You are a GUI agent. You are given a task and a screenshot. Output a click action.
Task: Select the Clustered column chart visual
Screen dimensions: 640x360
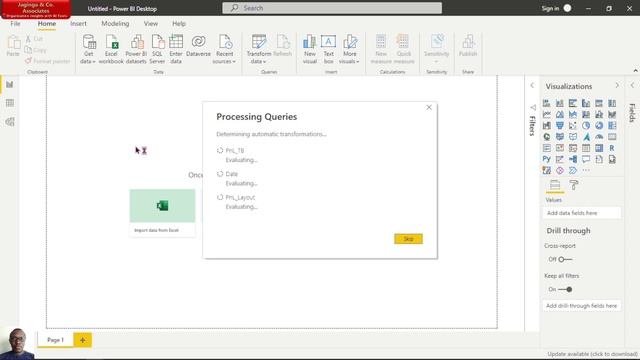click(586, 103)
